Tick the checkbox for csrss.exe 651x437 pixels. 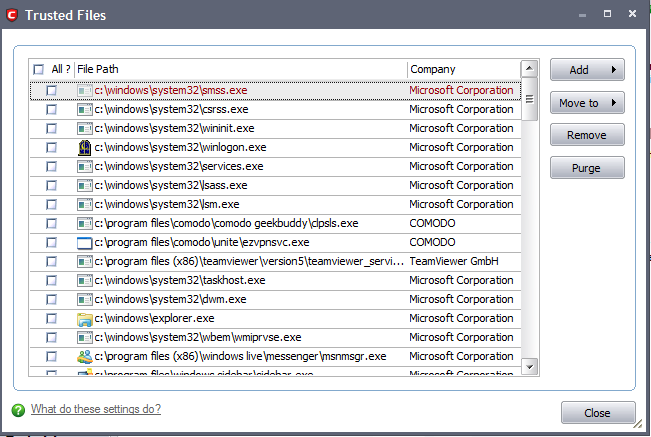coord(51,109)
